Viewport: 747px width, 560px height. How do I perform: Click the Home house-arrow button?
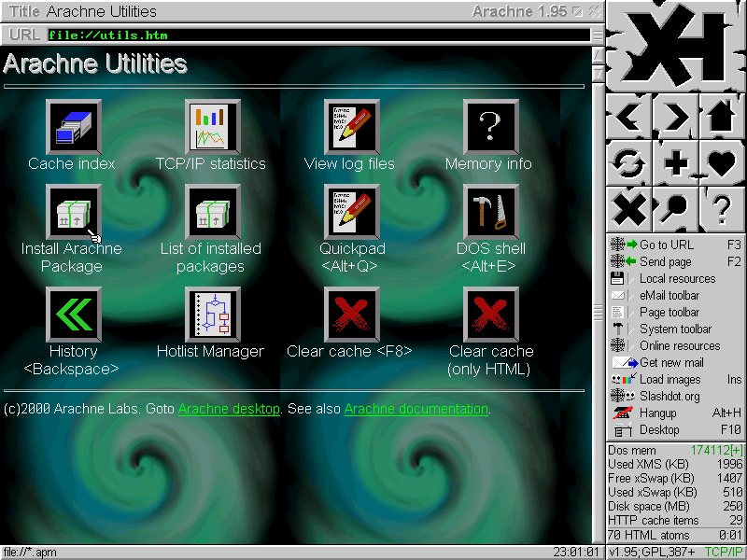tap(722, 116)
